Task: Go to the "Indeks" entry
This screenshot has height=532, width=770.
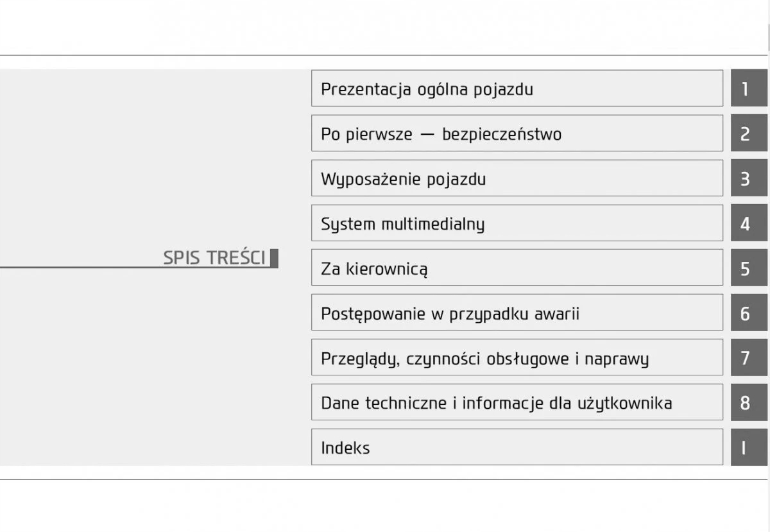Action: (x=517, y=447)
